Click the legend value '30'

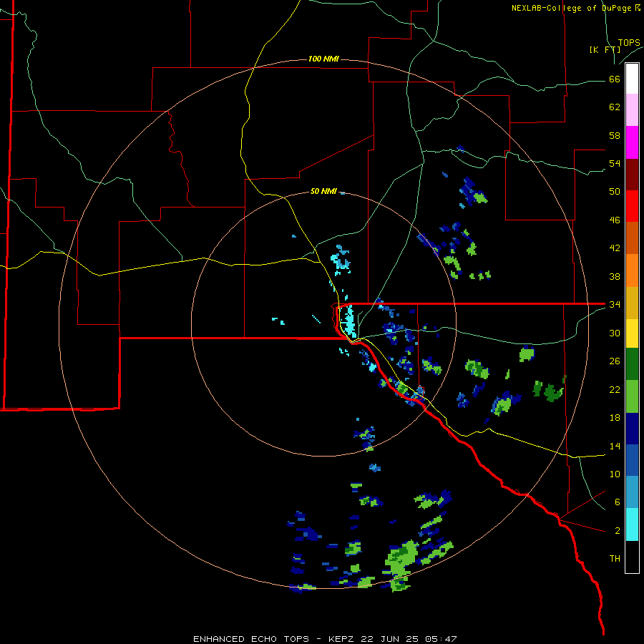tap(615, 333)
